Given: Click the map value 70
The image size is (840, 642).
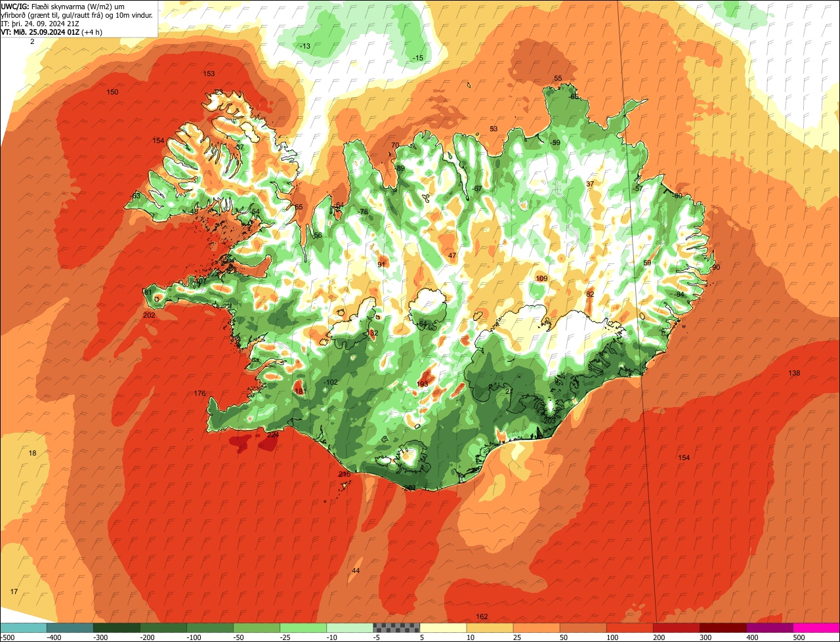Looking at the screenshot, I should (395, 145).
